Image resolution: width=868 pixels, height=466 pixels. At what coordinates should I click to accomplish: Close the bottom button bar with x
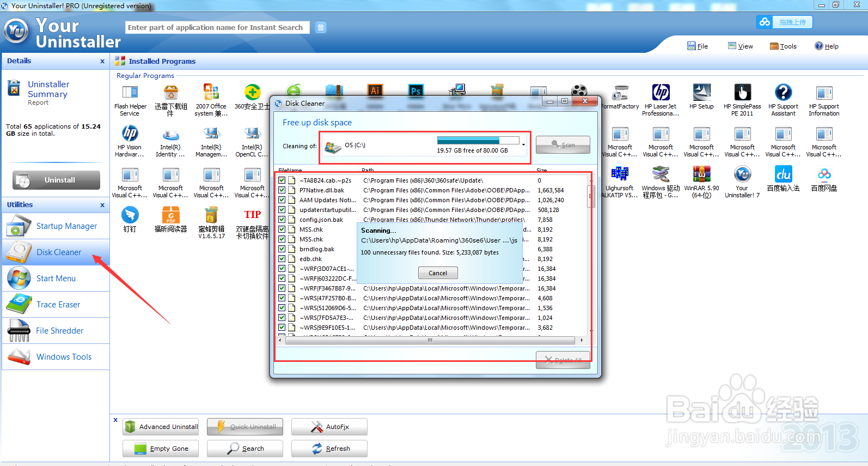(x=115, y=420)
